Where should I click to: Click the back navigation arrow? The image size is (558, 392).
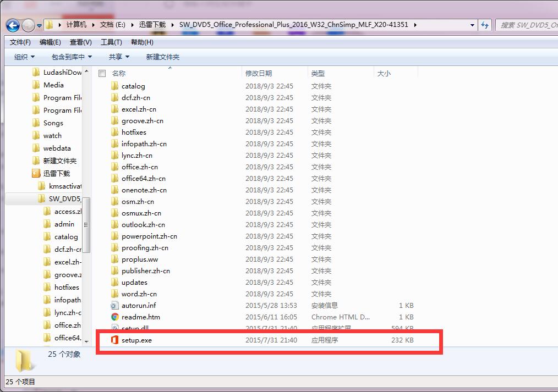tap(12, 25)
